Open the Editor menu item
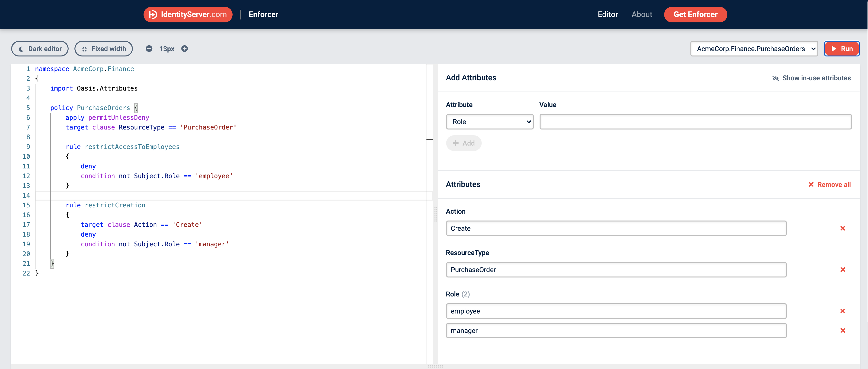 point(607,15)
